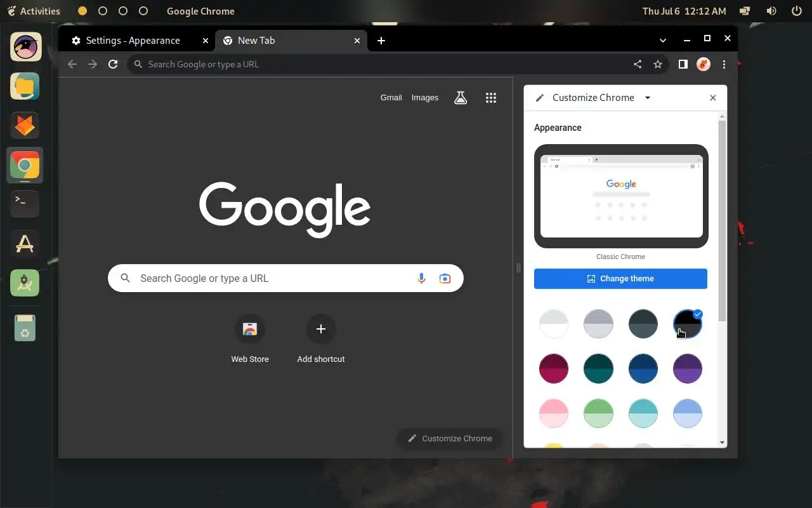This screenshot has width=812, height=508.
Task: Choose the dark slate grey swatch
Action: click(643, 324)
